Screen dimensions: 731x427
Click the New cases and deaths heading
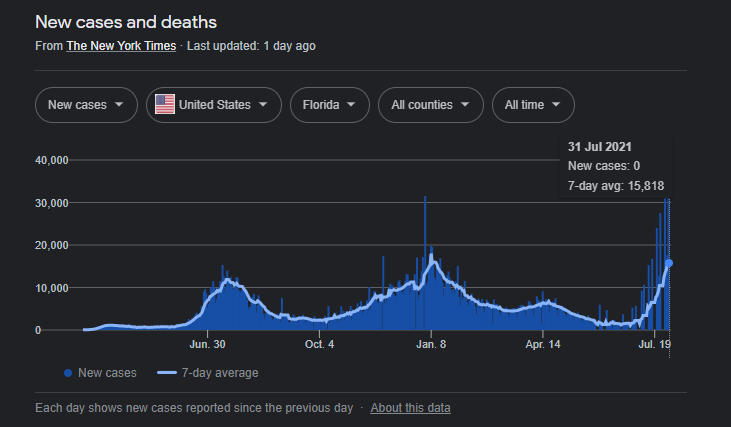[x=126, y=21]
